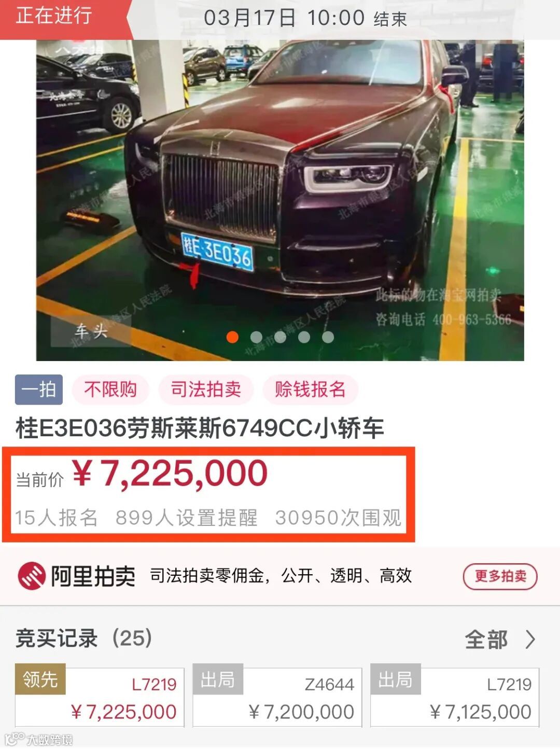Open the ¥7,125,000 outbid record card
This screenshot has height=750, width=560.
click(x=455, y=697)
